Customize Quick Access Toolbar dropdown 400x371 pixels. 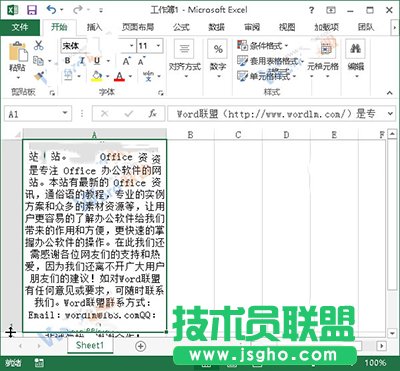pyautogui.click(x=101, y=11)
